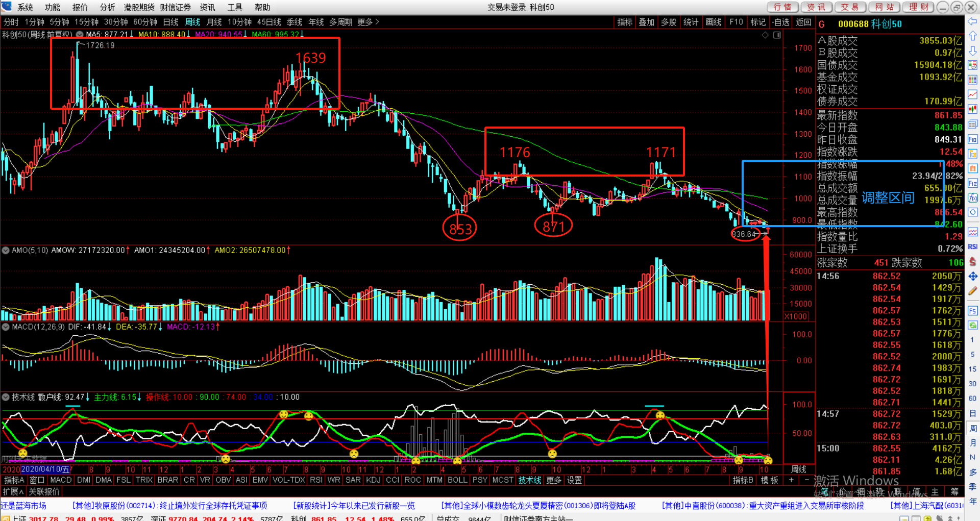
Task: Open the 帮助 menu
Action: [x=262, y=7]
